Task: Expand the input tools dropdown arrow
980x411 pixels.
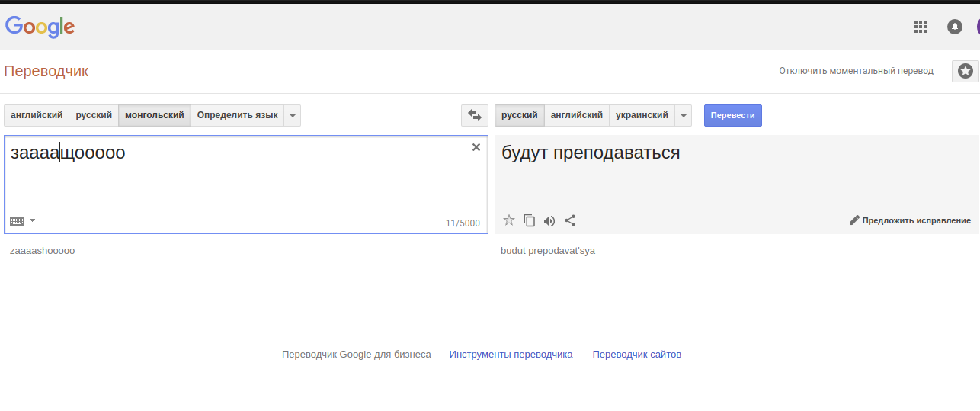Action: (32, 220)
